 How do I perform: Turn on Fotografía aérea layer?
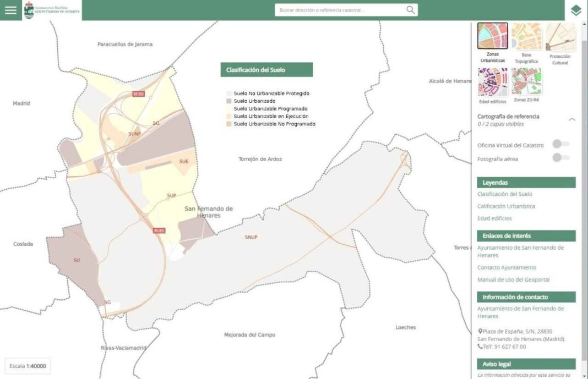click(560, 158)
